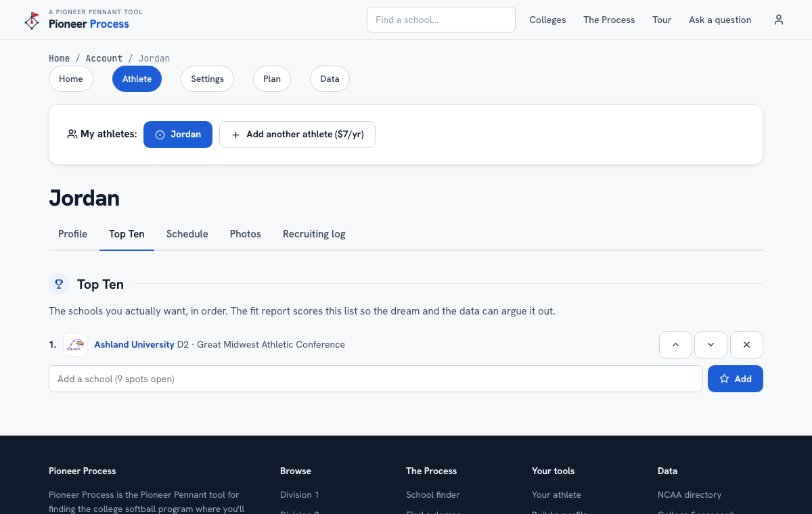Open the Colleges nav item
This screenshot has height=514, width=812.
coord(547,20)
